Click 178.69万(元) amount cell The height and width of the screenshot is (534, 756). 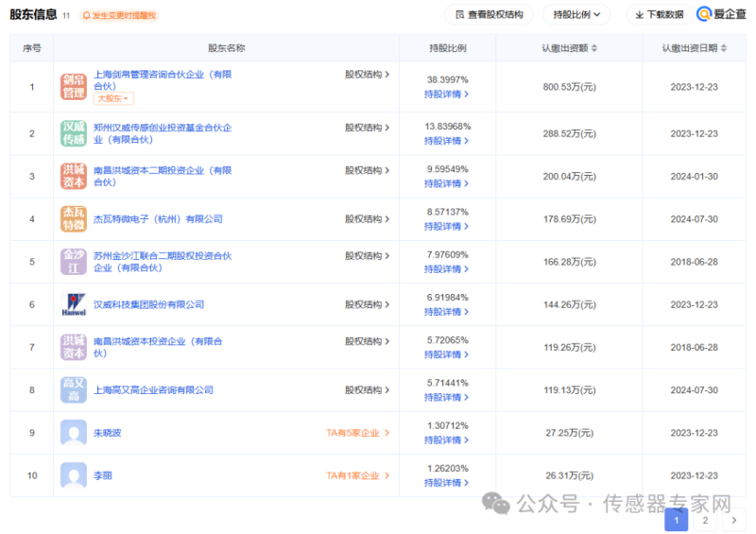570,219
